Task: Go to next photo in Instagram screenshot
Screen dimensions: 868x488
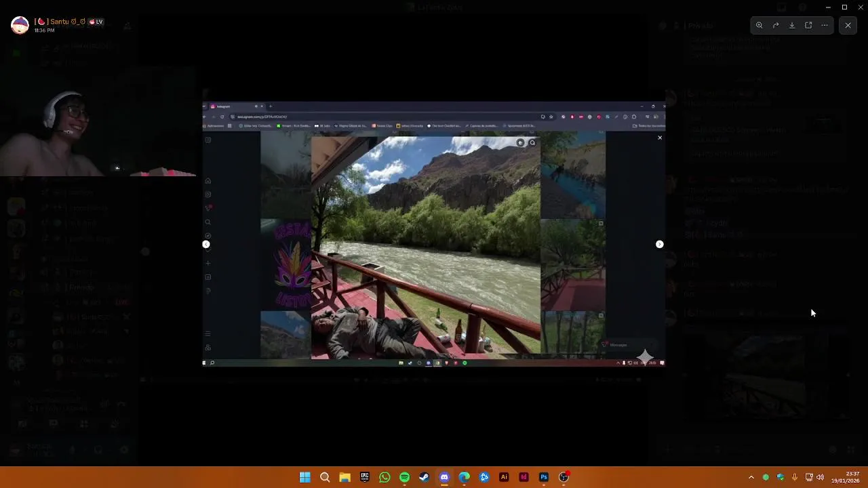Action: point(659,244)
